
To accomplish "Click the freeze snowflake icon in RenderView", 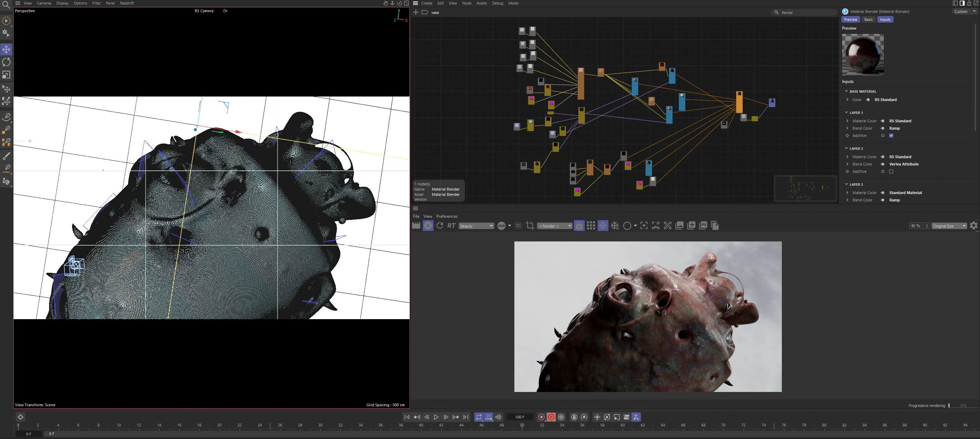I will coord(603,226).
